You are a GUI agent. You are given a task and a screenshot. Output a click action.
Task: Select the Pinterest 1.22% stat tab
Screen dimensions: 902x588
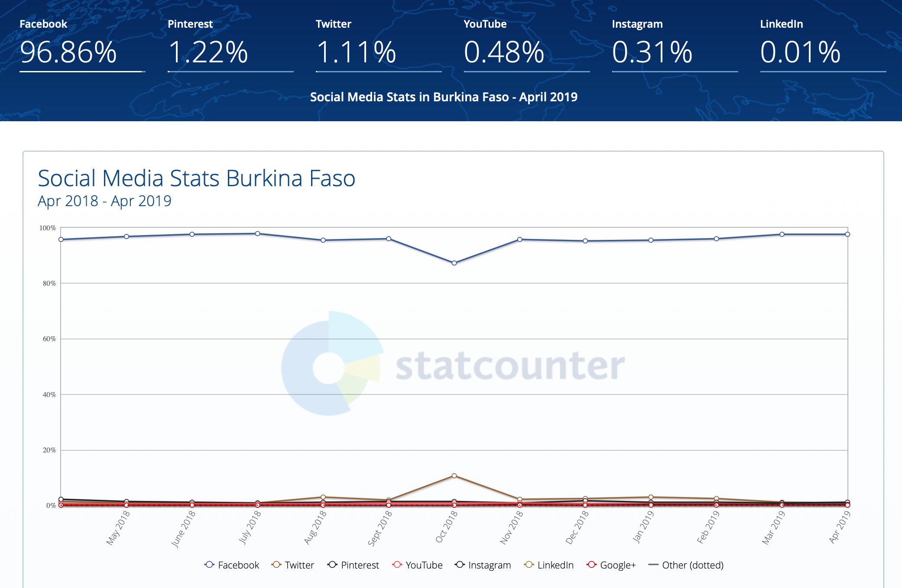pos(208,52)
